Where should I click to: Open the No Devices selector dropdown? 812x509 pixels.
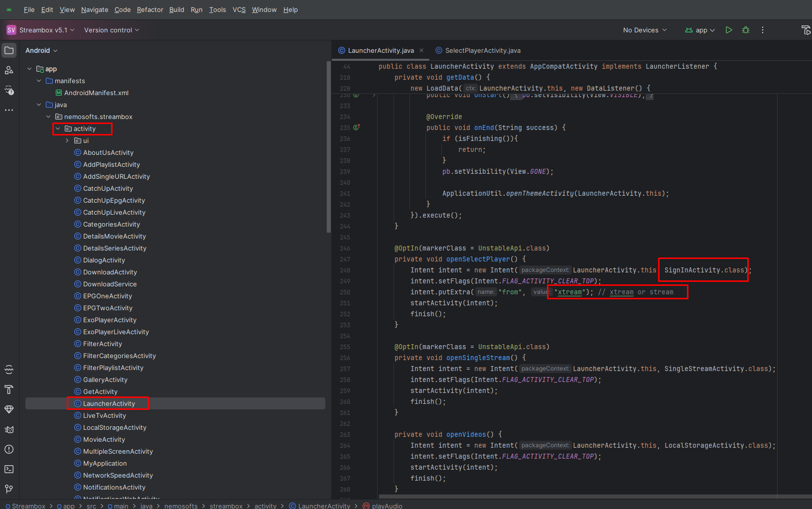coord(645,30)
